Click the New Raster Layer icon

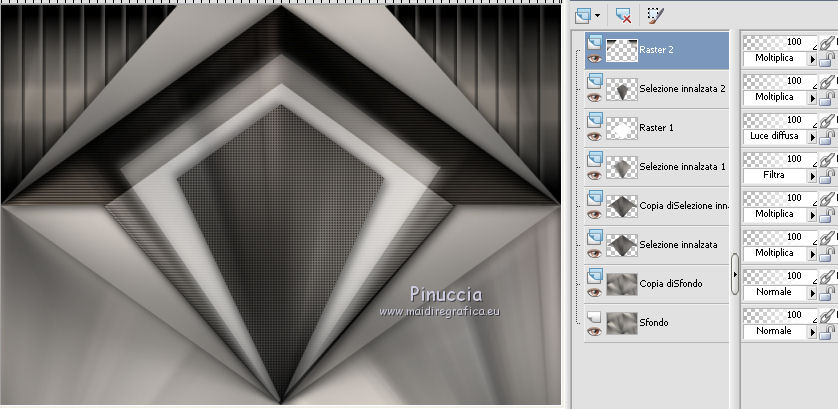583,16
